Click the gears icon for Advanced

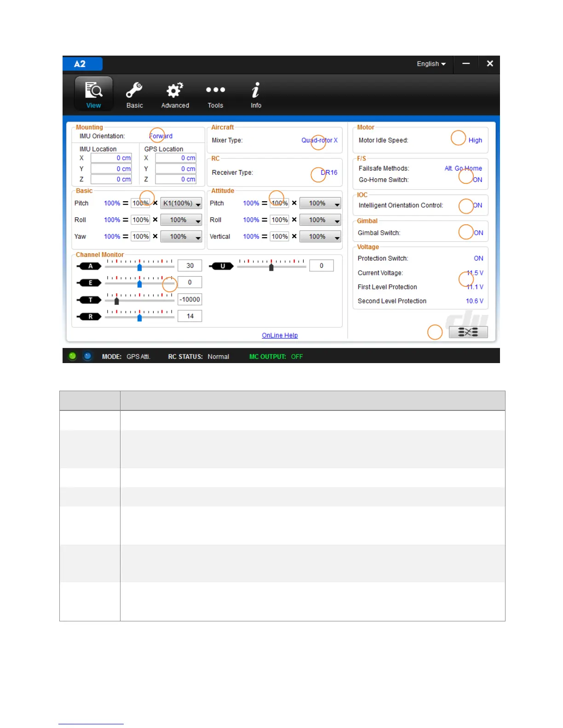point(175,90)
